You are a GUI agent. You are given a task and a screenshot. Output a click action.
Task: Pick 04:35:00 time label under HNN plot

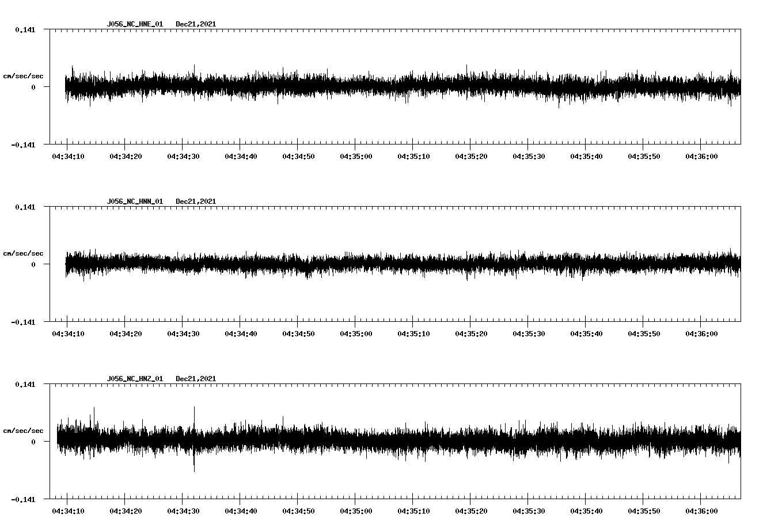(356, 334)
